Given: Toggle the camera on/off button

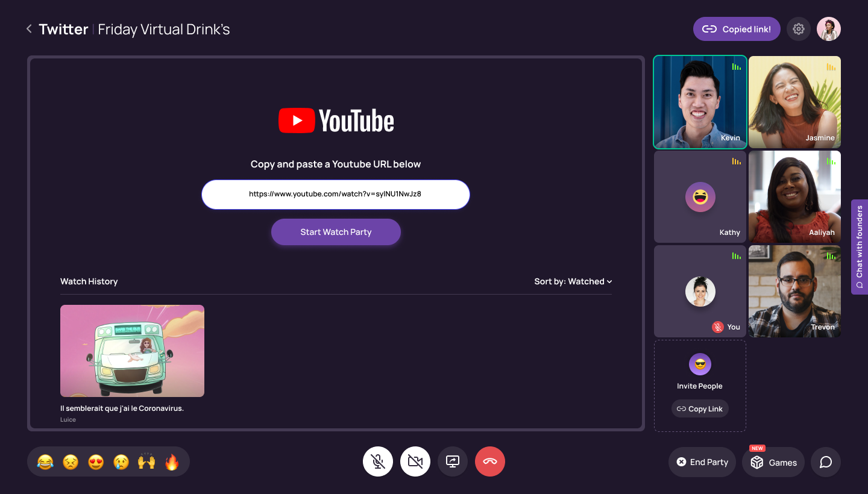Looking at the screenshot, I should [415, 462].
